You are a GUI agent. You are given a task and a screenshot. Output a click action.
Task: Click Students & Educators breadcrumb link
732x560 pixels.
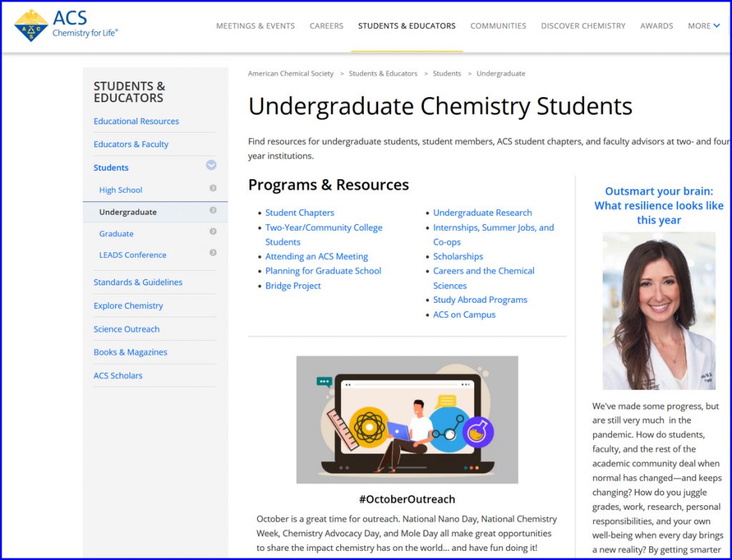tap(382, 74)
